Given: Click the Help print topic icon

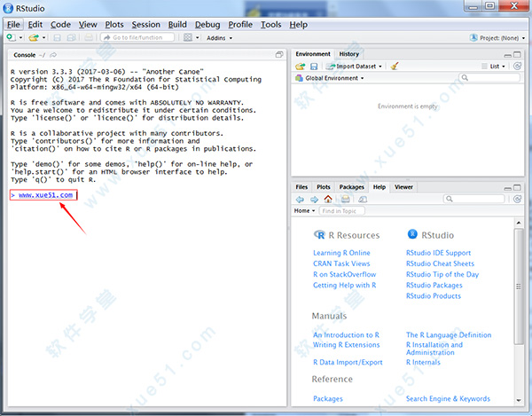Looking at the screenshot, I should tap(346, 200).
